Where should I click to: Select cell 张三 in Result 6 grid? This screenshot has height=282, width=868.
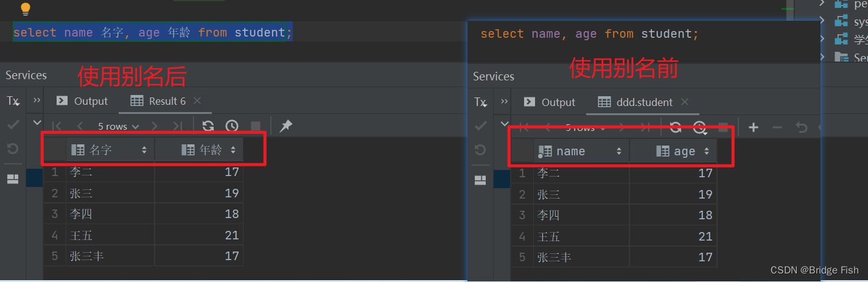click(x=110, y=193)
